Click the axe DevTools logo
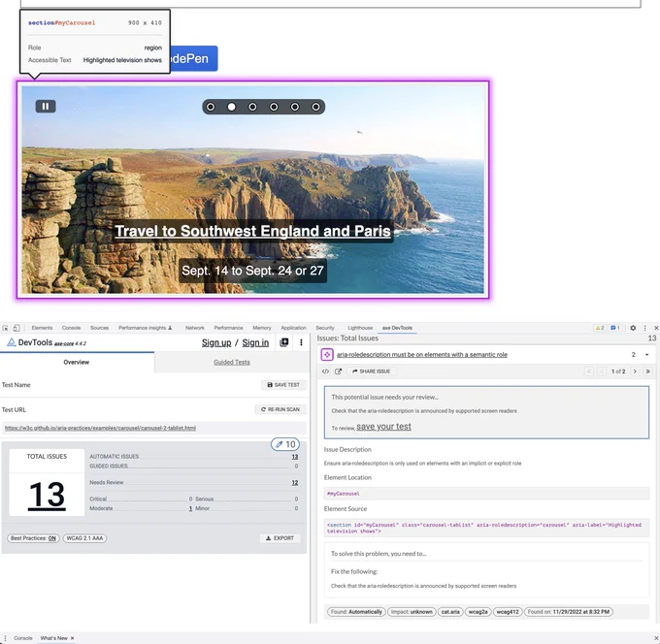The height and width of the screenshot is (644, 660). click(11, 342)
